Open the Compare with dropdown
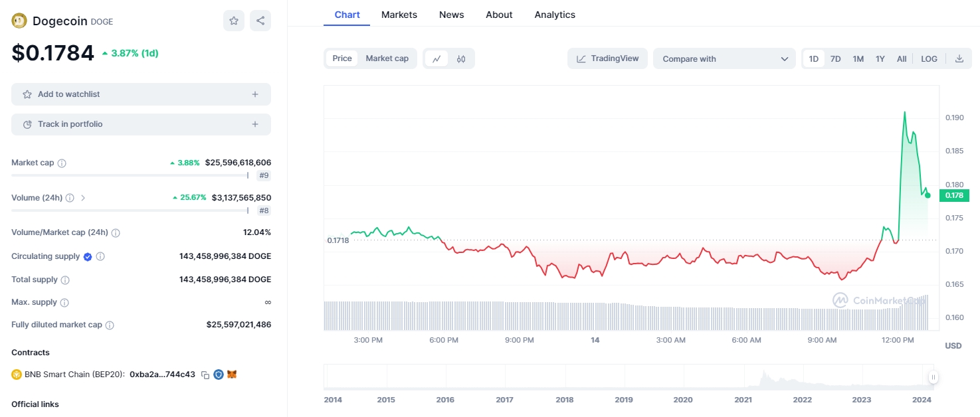 [724, 58]
